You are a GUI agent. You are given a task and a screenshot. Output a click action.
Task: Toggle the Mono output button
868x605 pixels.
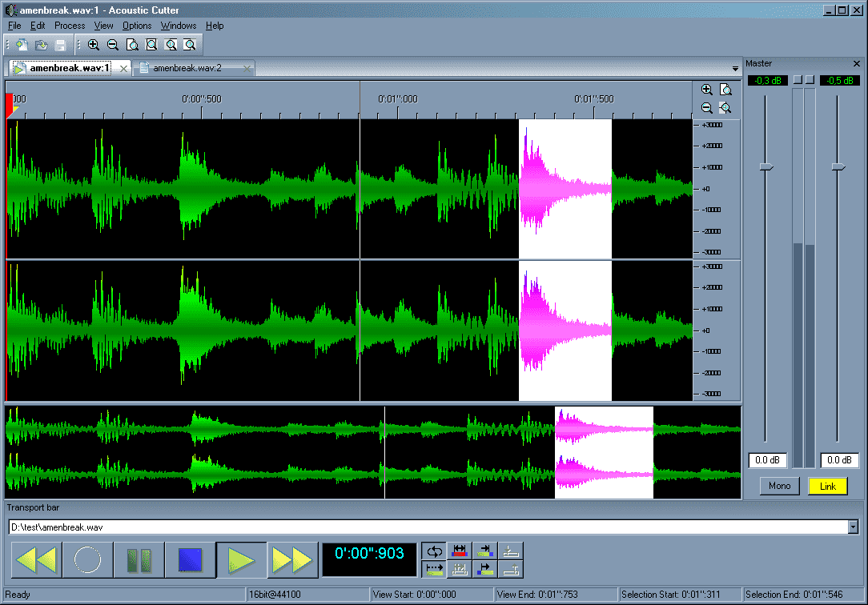778,486
